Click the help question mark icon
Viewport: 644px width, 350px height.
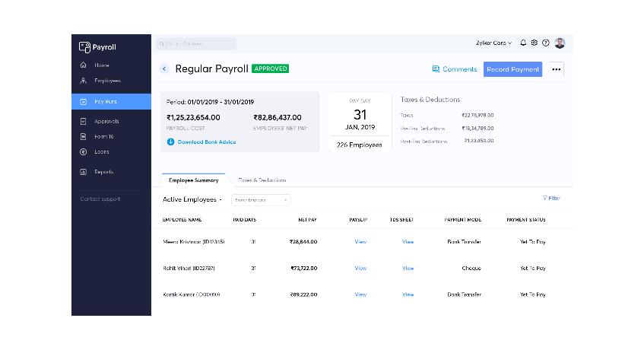click(x=546, y=43)
